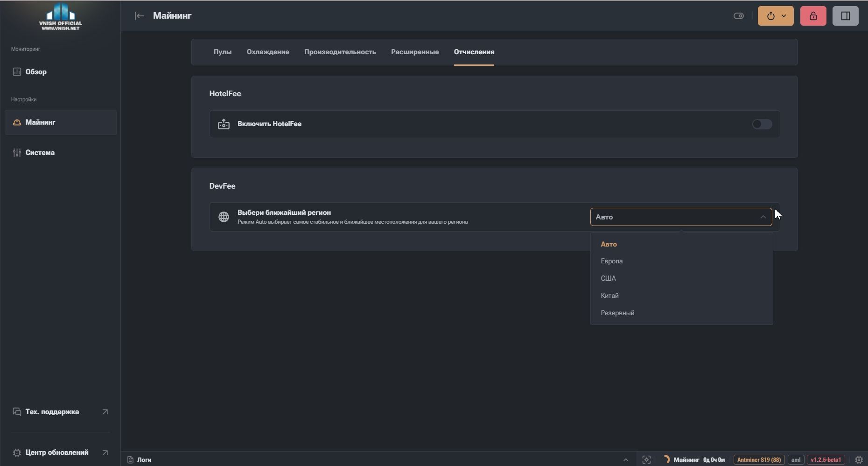
Task: Open the Логи panel
Action: click(140, 460)
